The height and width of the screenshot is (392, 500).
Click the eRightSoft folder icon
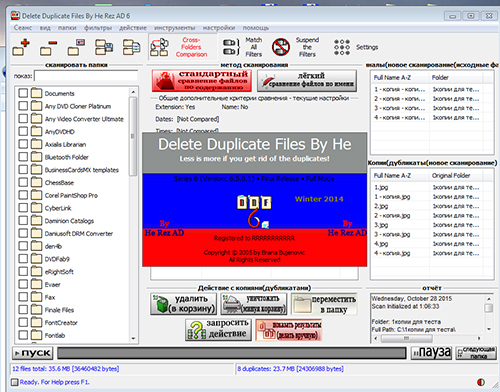tap(36, 271)
